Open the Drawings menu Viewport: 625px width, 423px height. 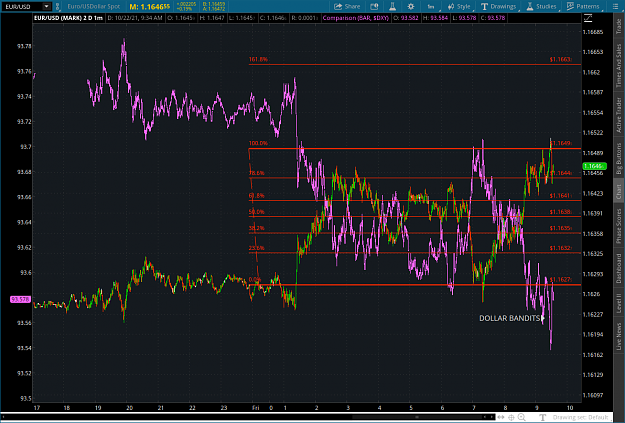click(499, 6)
